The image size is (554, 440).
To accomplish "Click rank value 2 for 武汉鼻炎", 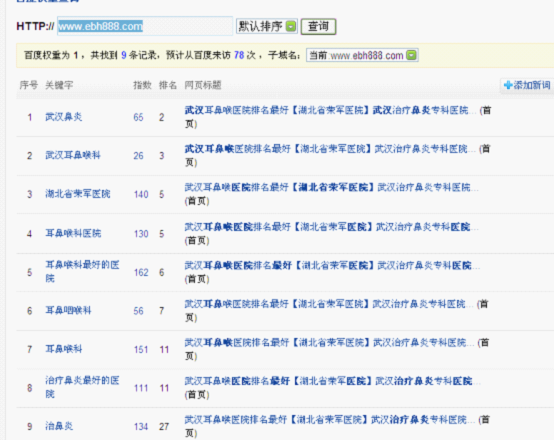I will (x=161, y=117).
